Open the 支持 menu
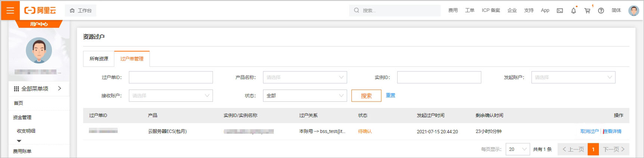 (x=529, y=10)
